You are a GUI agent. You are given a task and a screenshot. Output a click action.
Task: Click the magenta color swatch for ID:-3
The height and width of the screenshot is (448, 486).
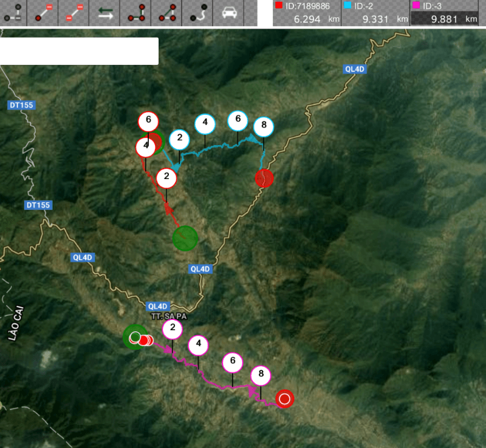tap(416, 6)
